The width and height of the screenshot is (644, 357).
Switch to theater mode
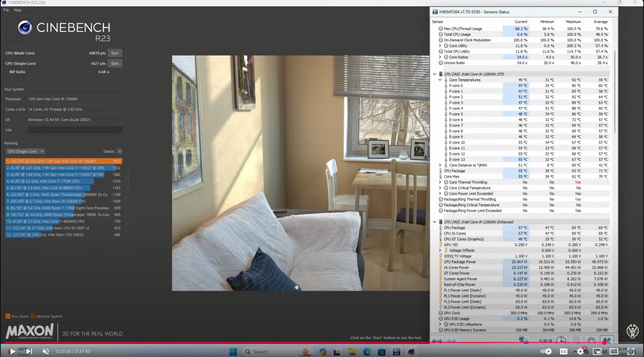pos(614,351)
